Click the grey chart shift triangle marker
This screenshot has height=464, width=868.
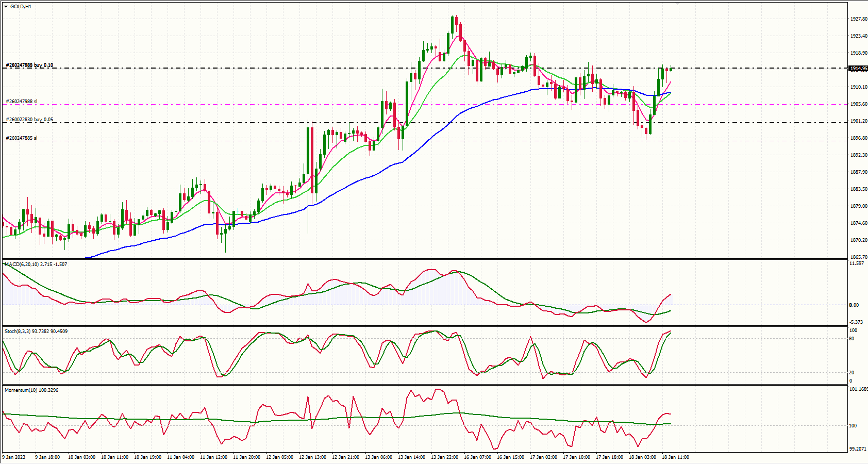pyautogui.click(x=677, y=4)
